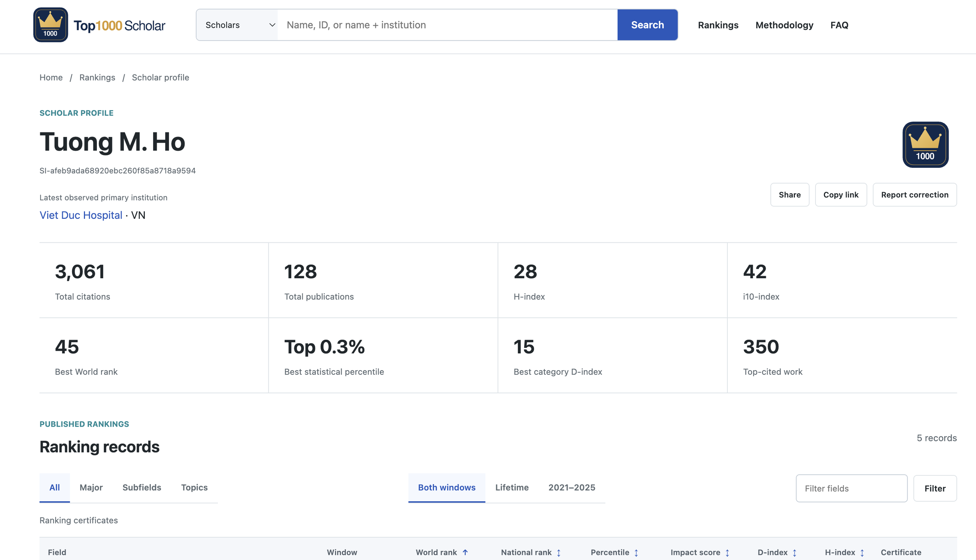Click the 350 top-cited work value
Image resolution: width=976 pixels, height=560 pixels.
click(761, 347)
